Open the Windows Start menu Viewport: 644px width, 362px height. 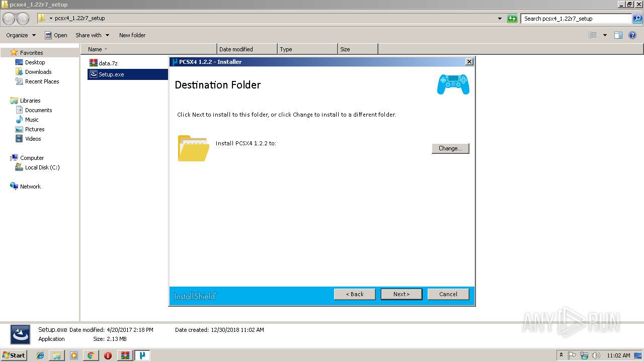[14, 355]
